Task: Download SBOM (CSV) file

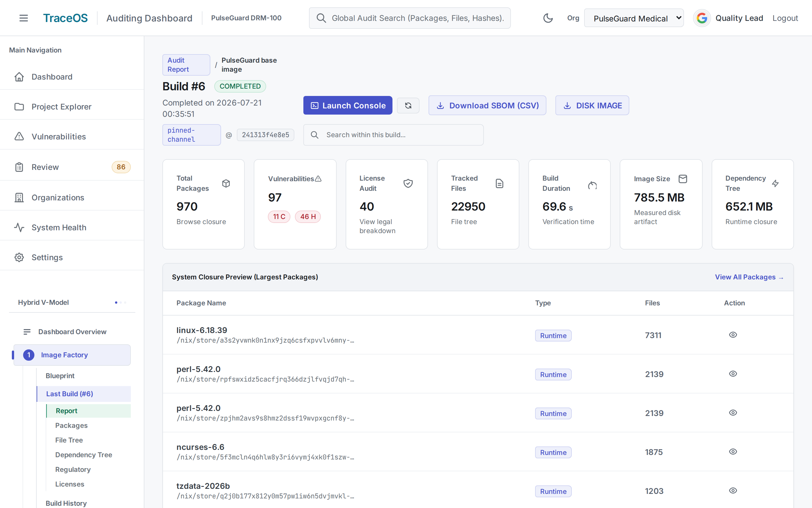Action: point(487,106)
